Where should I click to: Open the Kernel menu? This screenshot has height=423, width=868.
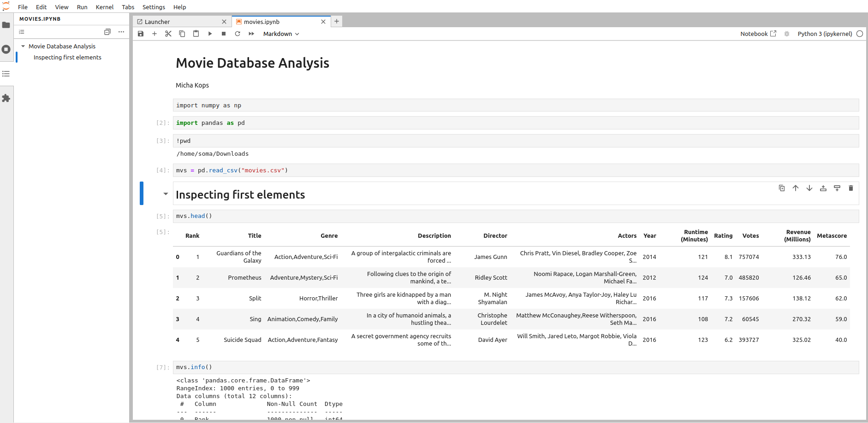tap(105, 7)
